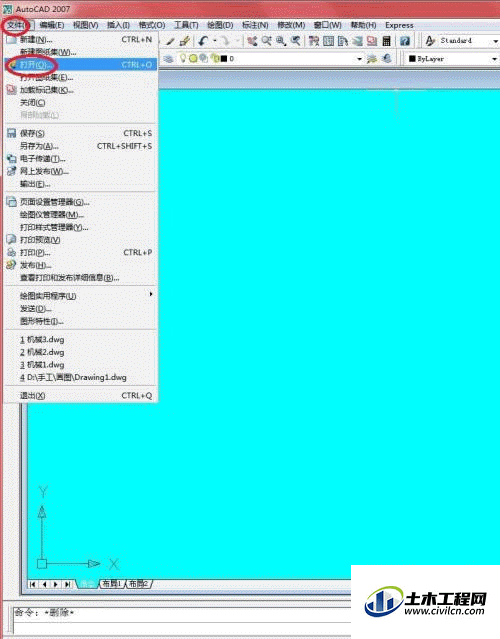The image size is (500, 639).
Task: Open the 窗口(W) menu
Action: click(327, 25)
